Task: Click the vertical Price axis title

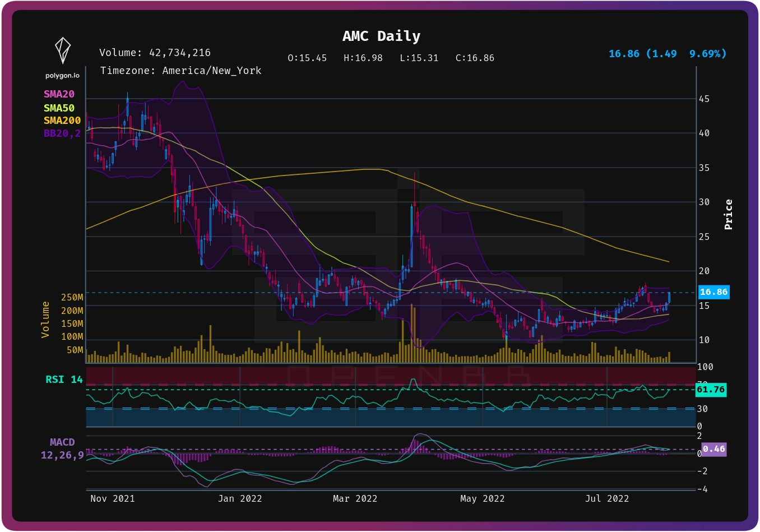Action: coord(729,214)
